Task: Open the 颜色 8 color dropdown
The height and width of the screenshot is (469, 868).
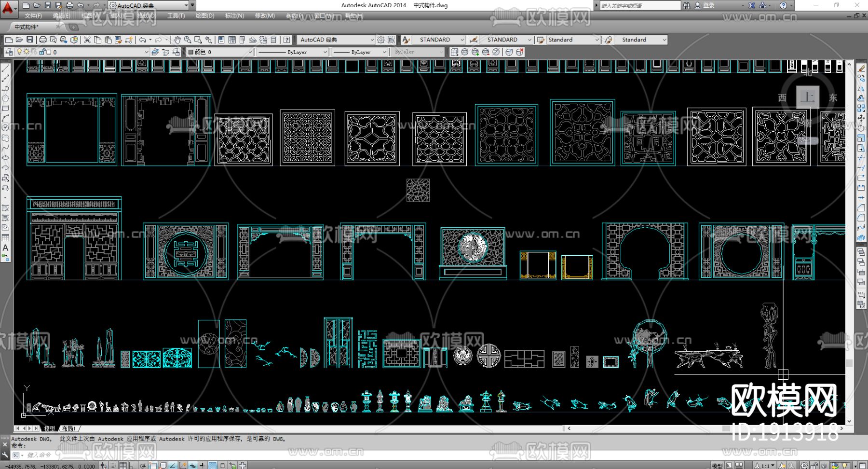Action: tap(250, 52)
